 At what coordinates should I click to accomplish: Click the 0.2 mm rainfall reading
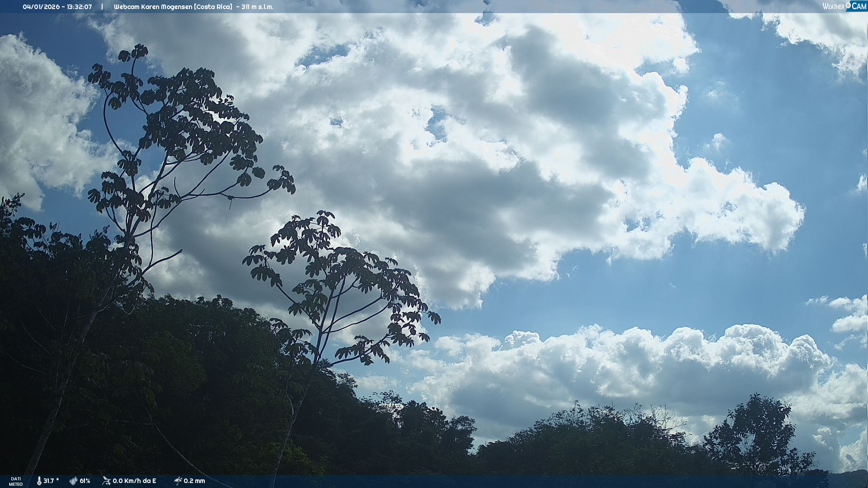pos(194,481)
